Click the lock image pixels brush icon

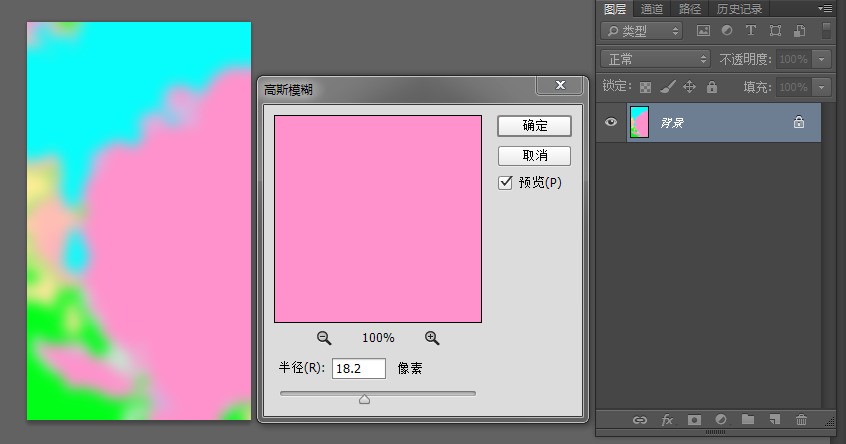(x=668, y=87)
